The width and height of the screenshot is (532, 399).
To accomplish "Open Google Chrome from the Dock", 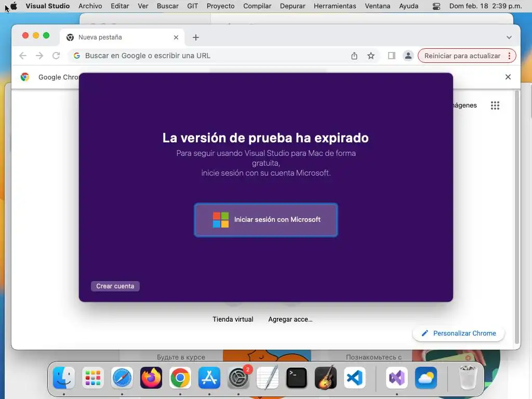I will (180, 378).
